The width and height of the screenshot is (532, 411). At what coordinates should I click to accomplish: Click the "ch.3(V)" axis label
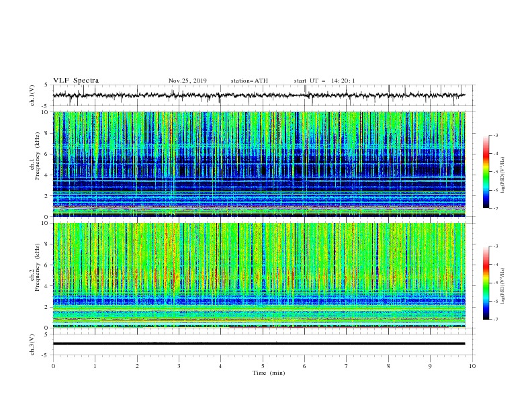pyautogui.click(x=32, y=345)
